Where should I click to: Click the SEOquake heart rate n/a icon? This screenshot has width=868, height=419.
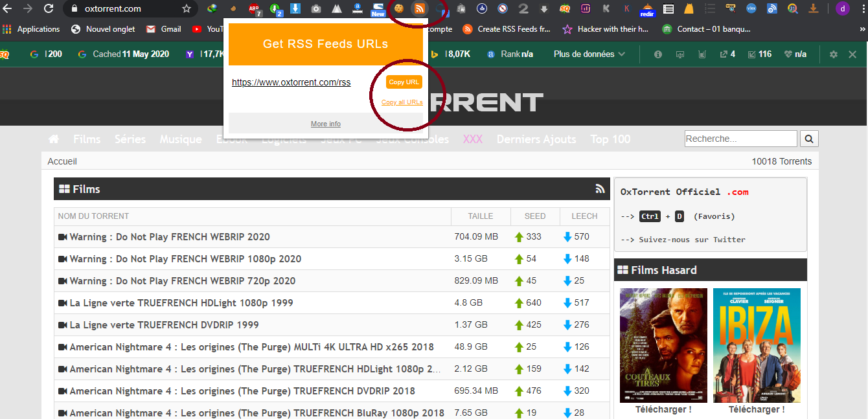(795, 54)
